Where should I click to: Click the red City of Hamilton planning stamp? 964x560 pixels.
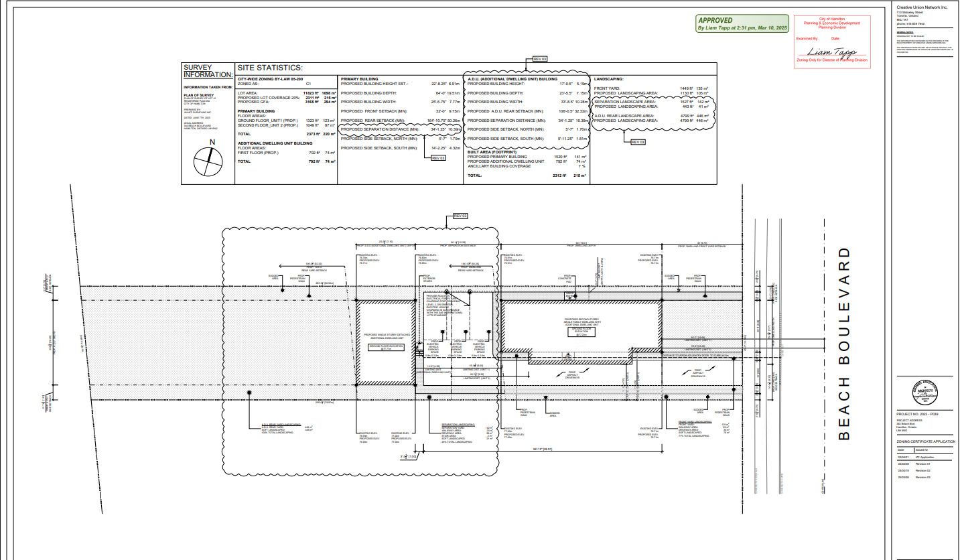832,42
